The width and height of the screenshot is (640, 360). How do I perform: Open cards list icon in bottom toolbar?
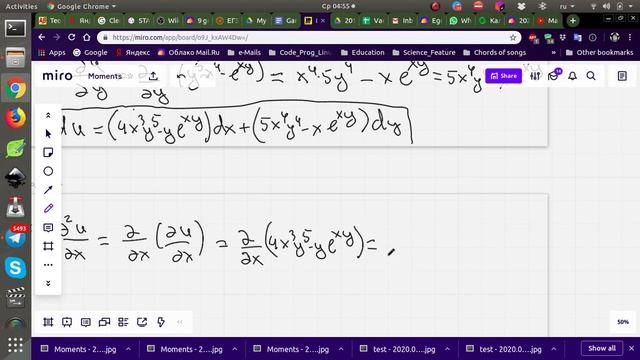123,322
